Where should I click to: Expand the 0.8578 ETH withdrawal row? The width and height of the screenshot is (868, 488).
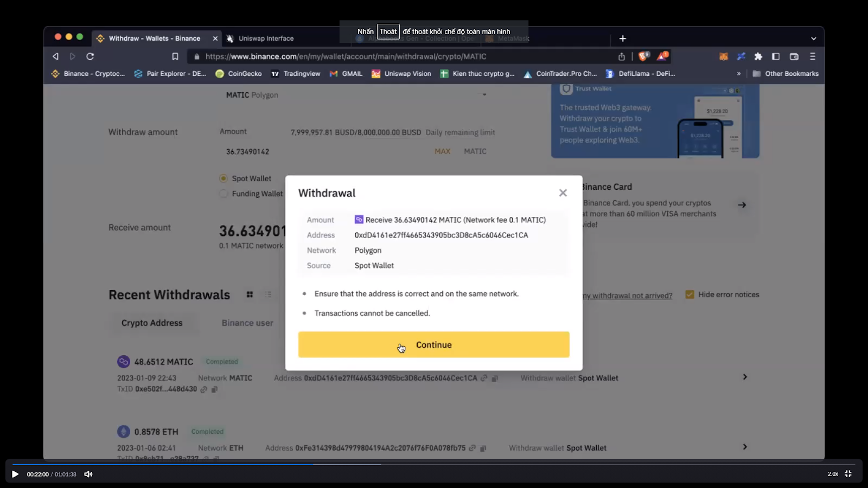tap(745, 447)
